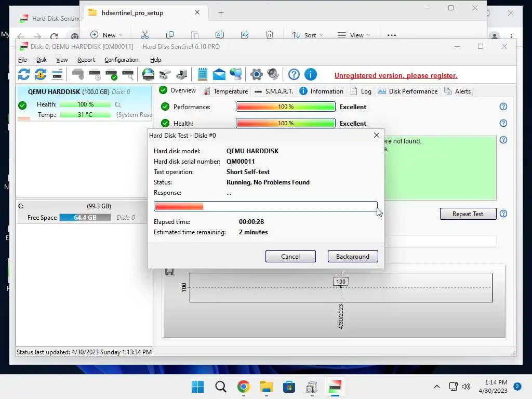Image resolution: width=532 pixels, height=399 pixels.
Task: Click help icon beside green status box
Action: tap(503, 140)
